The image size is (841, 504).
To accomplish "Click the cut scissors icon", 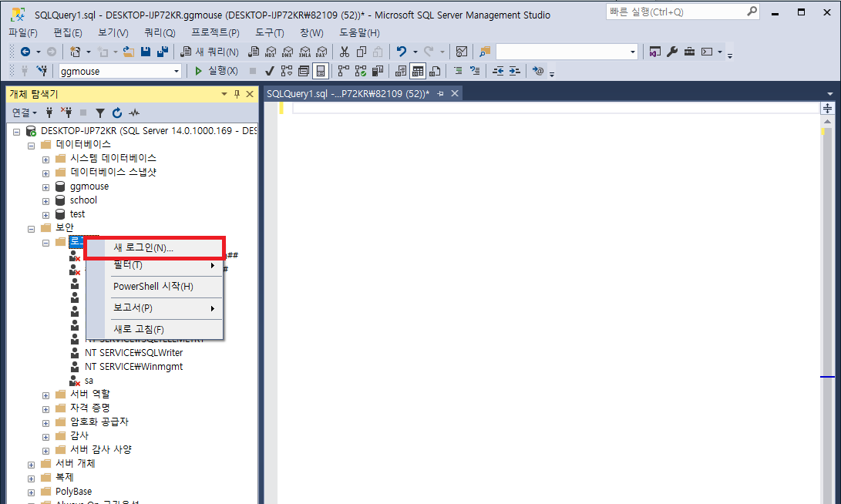I will point(345,52).
